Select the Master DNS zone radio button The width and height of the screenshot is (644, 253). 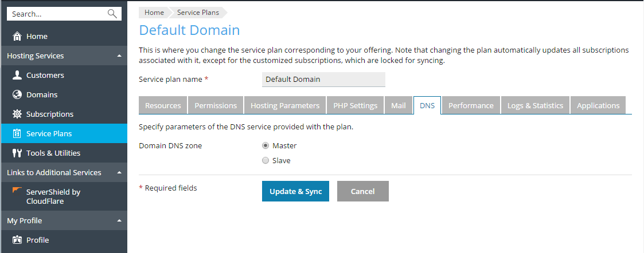click(266, 145)
